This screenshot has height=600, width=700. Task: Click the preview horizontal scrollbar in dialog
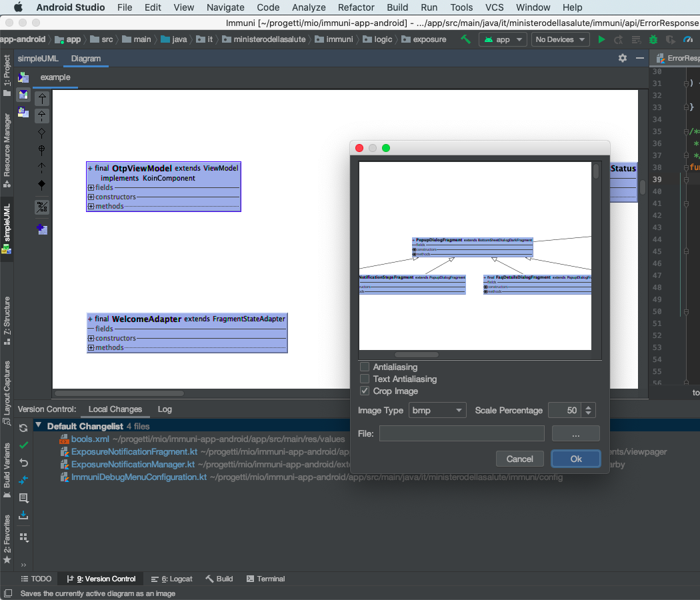pyautogui.click(x=417, y=355)
